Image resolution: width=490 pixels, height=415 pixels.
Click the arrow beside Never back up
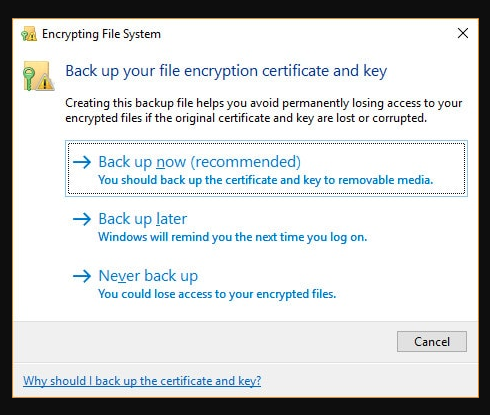click(x=82, y=276)
